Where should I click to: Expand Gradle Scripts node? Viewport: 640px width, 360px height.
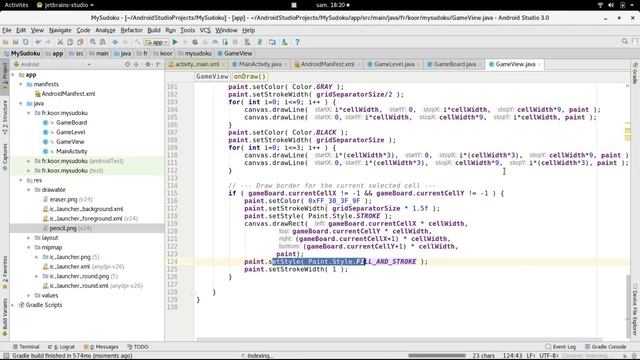pyautogui.click(x=13, y=305)
